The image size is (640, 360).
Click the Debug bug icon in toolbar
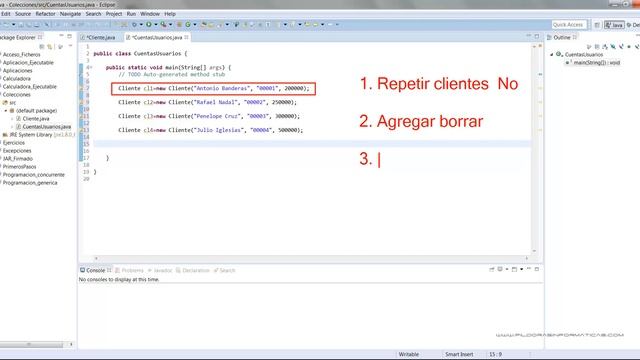pyautogui.click(x=134, y=24)
